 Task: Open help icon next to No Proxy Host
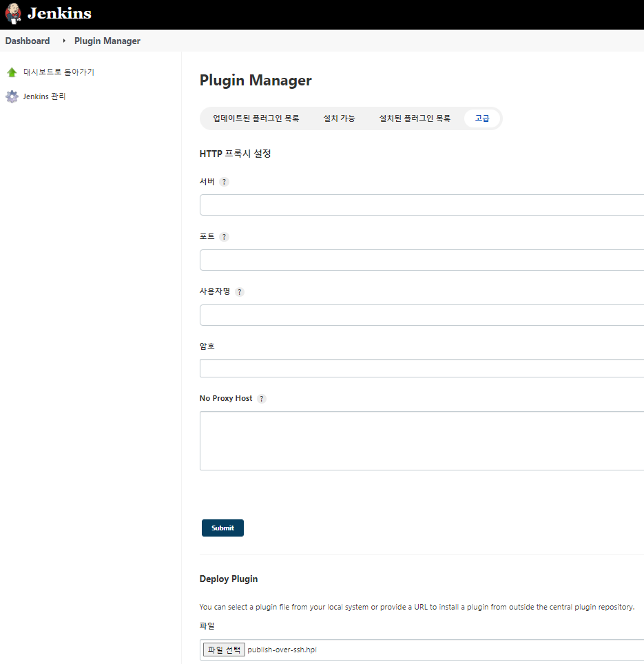tap(262, 399)
